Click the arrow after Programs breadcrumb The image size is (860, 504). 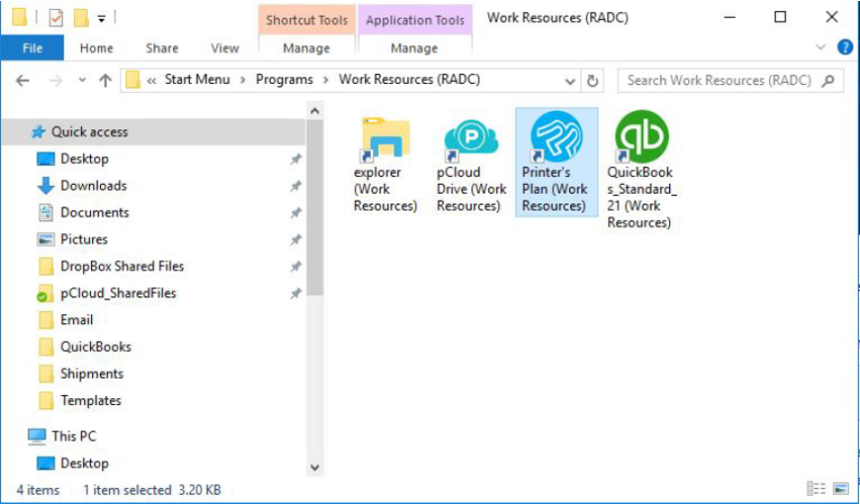coord(326,81)
